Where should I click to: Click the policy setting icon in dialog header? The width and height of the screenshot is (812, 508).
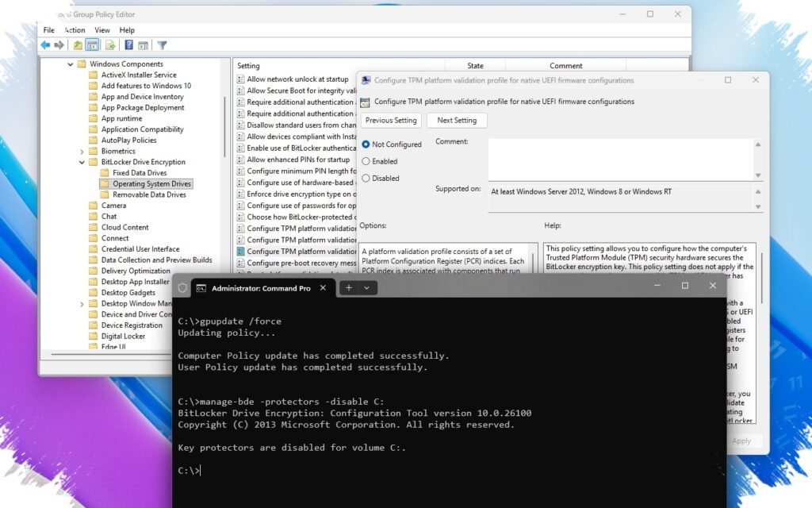point(365,102)
